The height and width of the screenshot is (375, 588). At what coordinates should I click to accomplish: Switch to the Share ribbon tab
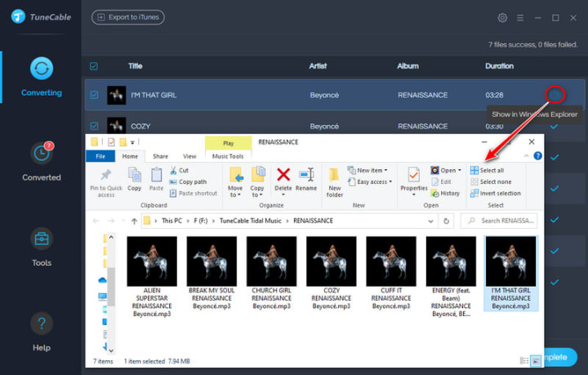tap(161, 156)
